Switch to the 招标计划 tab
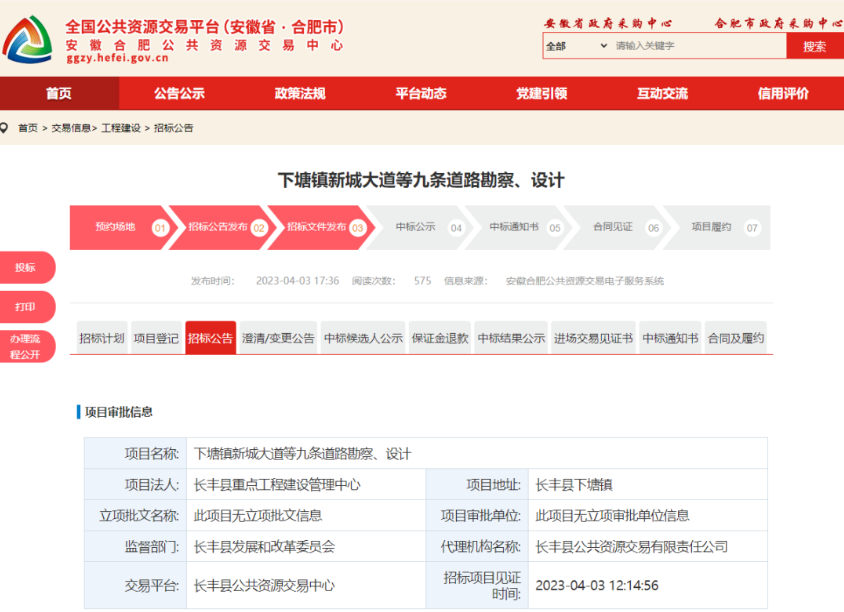This screenshot has height=612, width=844. point(102,338)
